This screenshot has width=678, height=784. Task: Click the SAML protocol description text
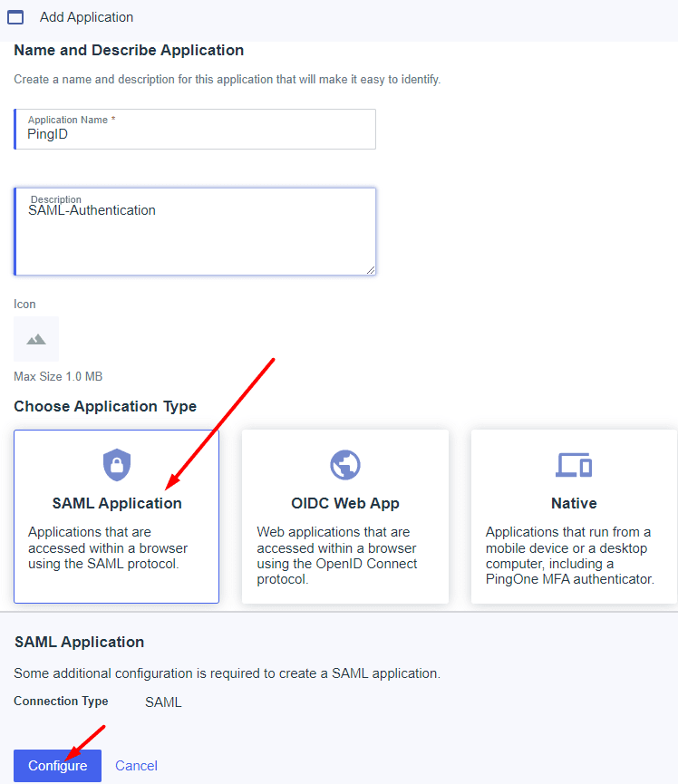click(108, 547)
